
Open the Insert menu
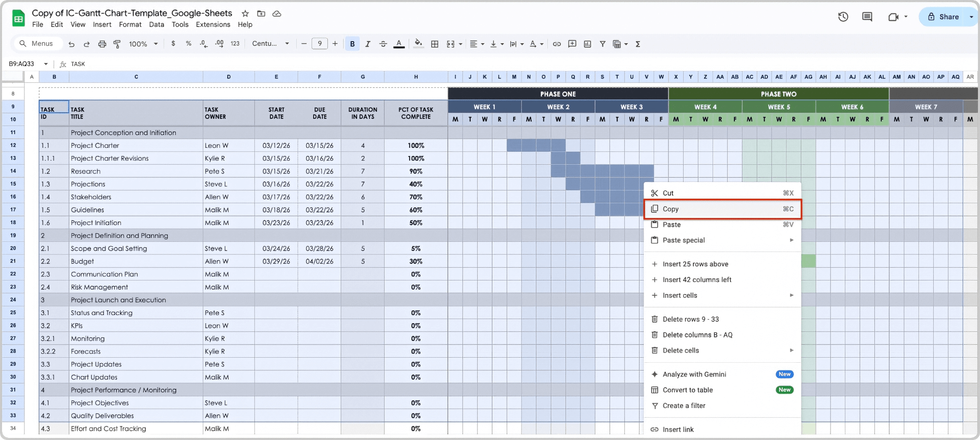(x=102, y=24)
